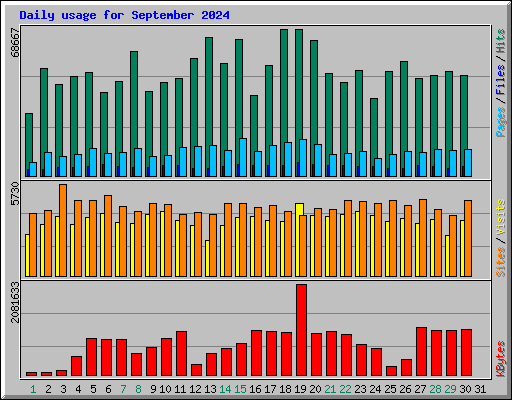Click day label 26 on the x-axis
This screenshot has height=400, width=512.
pyautogui.click(x=405, y=389)
